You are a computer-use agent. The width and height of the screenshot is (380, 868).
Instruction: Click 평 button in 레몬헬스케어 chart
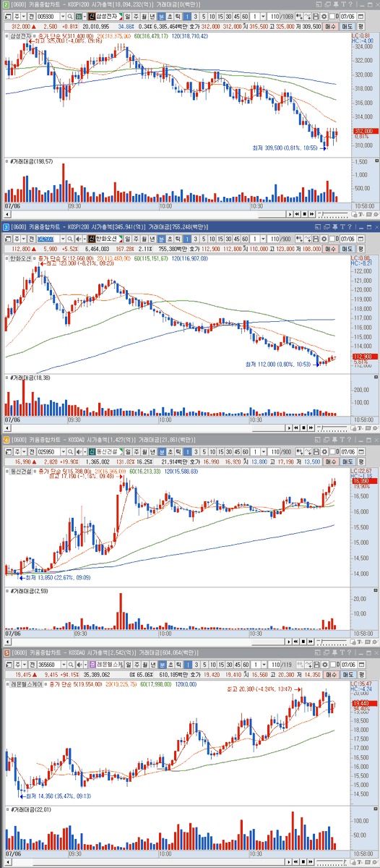[361, 675]
